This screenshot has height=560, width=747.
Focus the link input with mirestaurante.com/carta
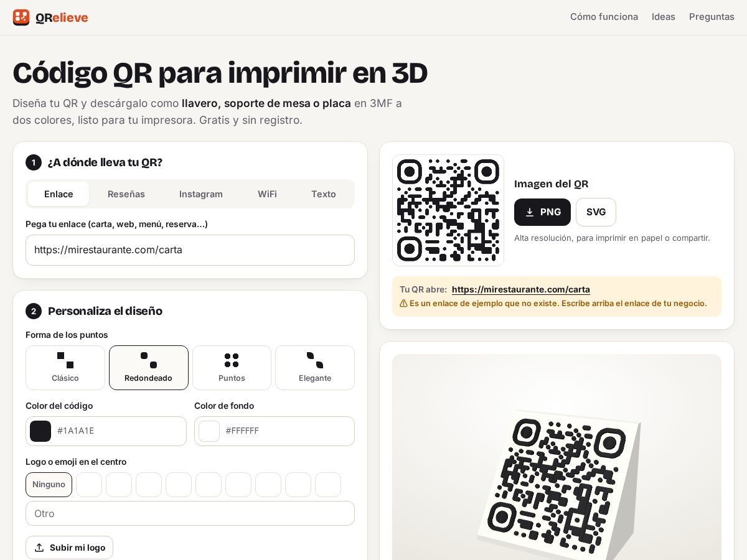[190, 250]
